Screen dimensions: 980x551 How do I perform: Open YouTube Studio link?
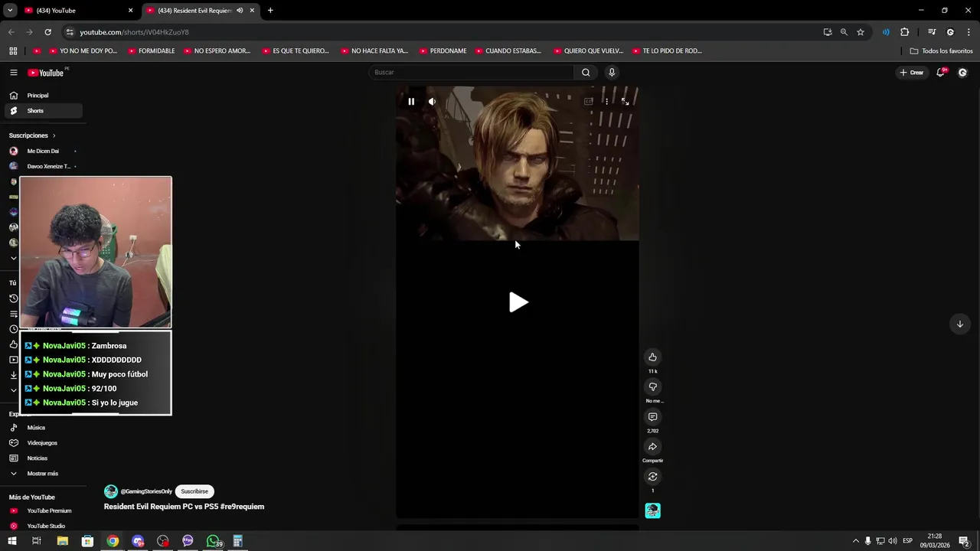click(43, 526)
